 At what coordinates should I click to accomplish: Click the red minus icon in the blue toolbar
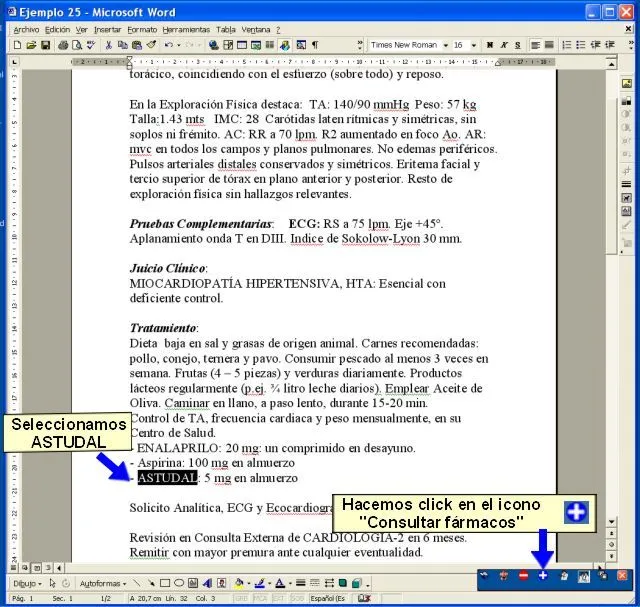[x=523, y=576]
